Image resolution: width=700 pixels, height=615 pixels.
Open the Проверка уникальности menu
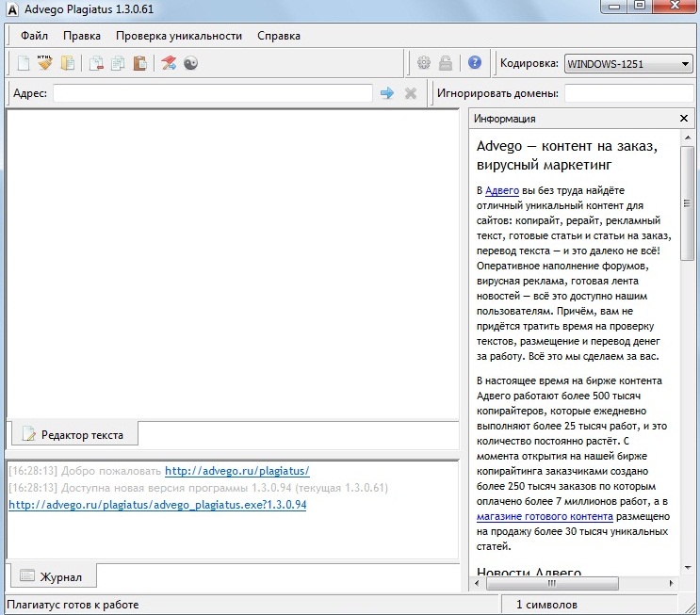tap(179, 36)
